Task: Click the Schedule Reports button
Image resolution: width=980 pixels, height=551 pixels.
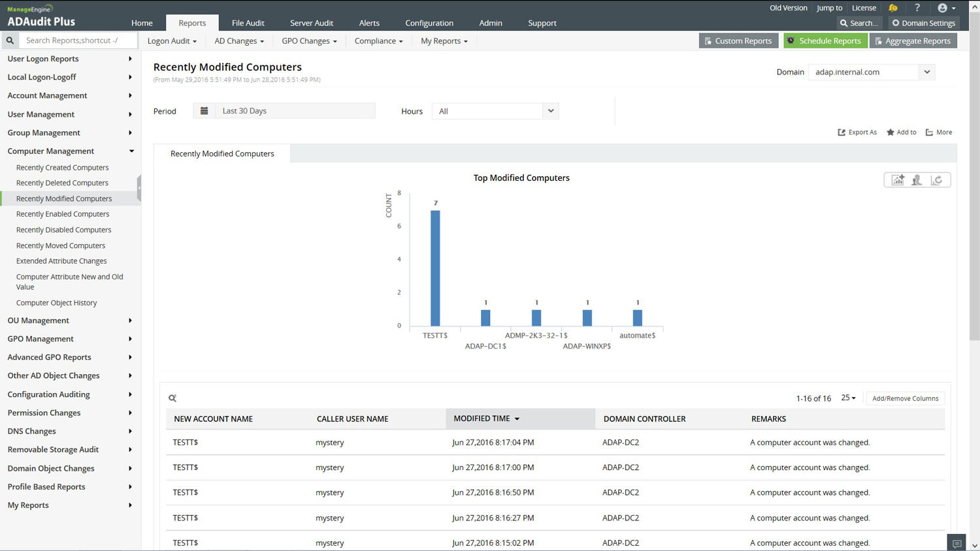Action: 825,41
